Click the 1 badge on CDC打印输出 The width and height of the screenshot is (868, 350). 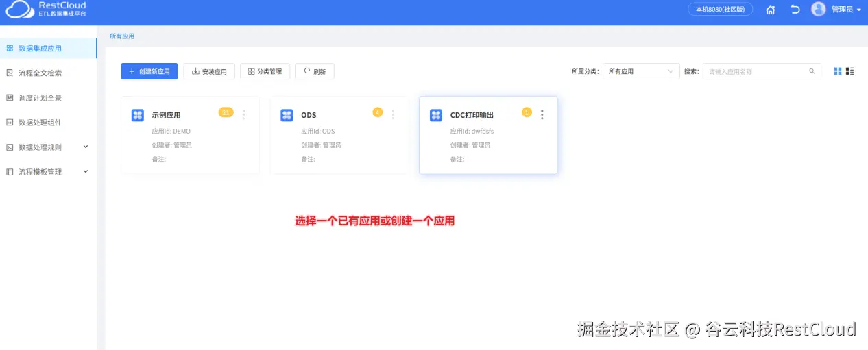(527, 112)
